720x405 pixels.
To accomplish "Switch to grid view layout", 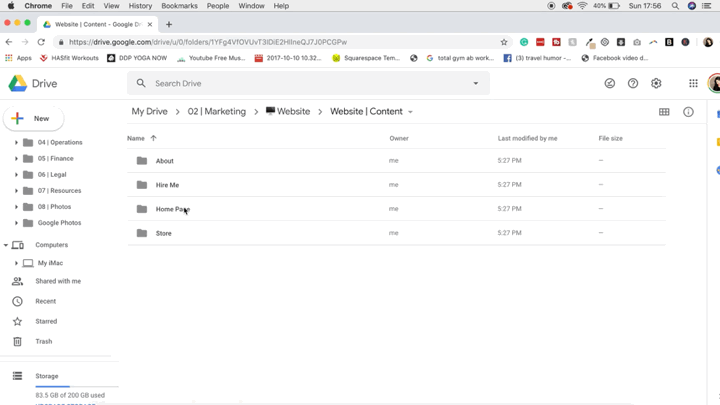I will (664, 112).
